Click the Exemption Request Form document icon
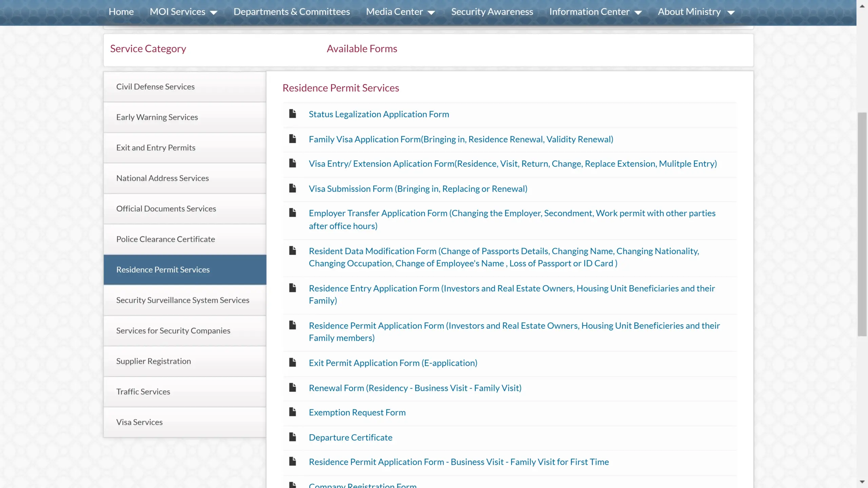868x488 pixels. point(292,412)
